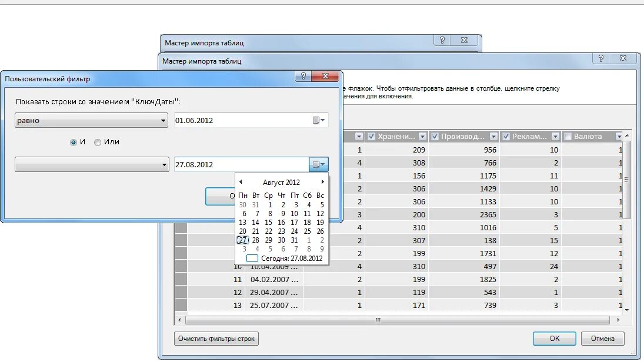
Task: Click row number 11 cell
Action: point(216,280)
